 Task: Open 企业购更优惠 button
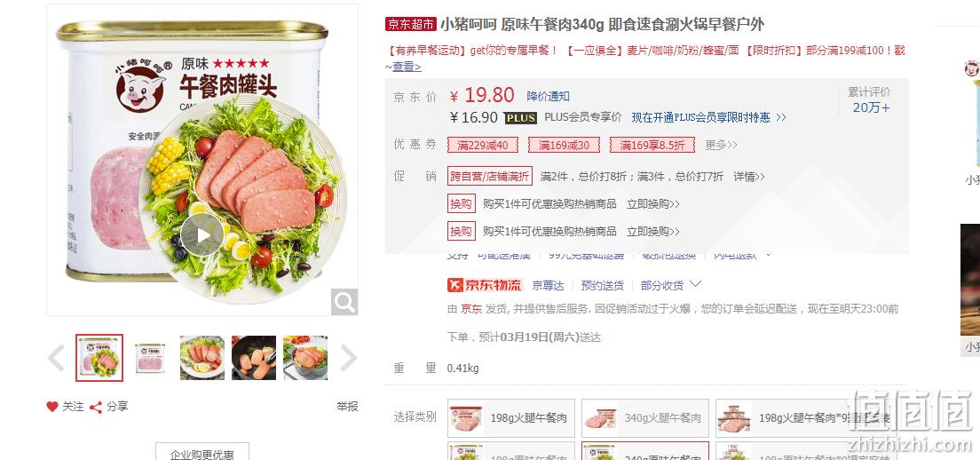point(202,455)
